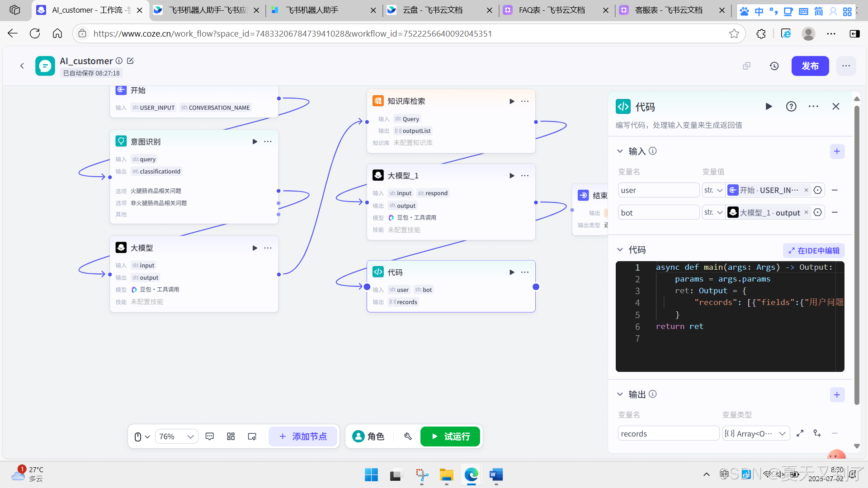Click the debug wrench icon beside 角色
Viewport: 868px width, 488px height.
[408, 436]
